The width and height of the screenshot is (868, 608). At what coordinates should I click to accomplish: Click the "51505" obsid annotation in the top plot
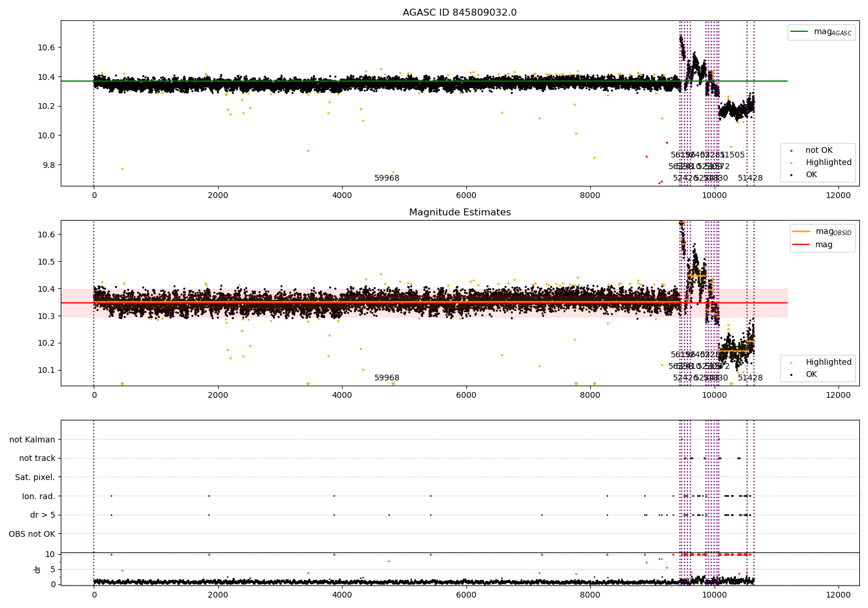coord(733,155)
